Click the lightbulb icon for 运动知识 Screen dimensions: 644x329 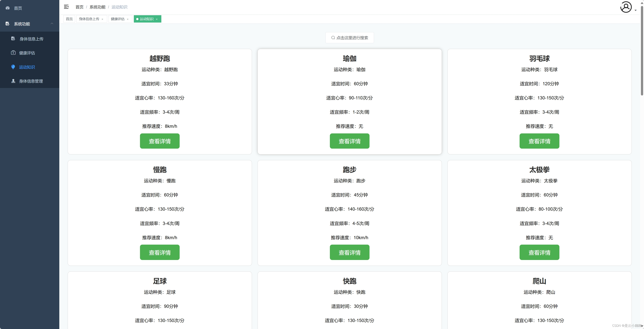point(13,67)
